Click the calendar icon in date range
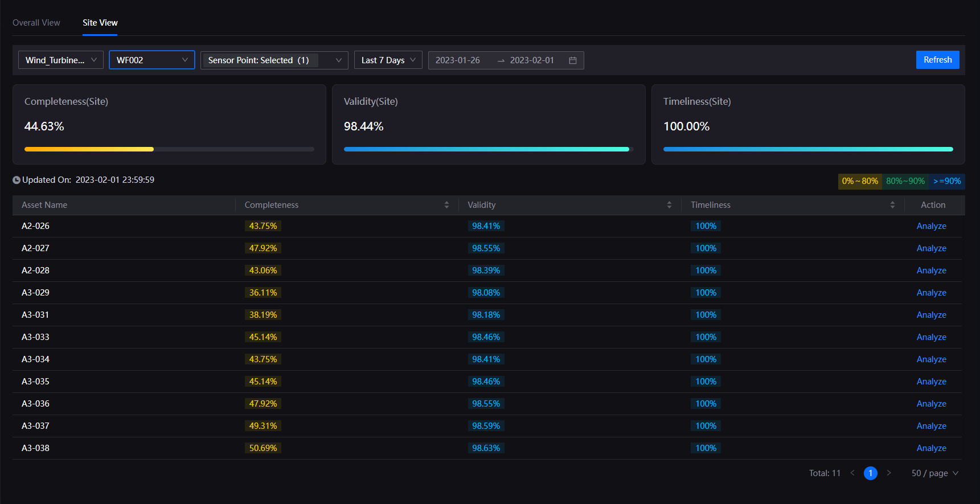 click(573, 60)
